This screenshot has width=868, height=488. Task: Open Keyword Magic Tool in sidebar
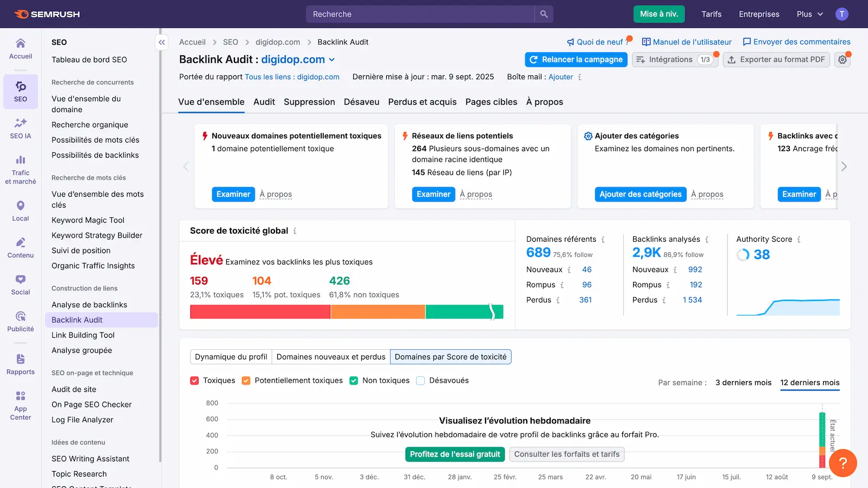(88, 220)
